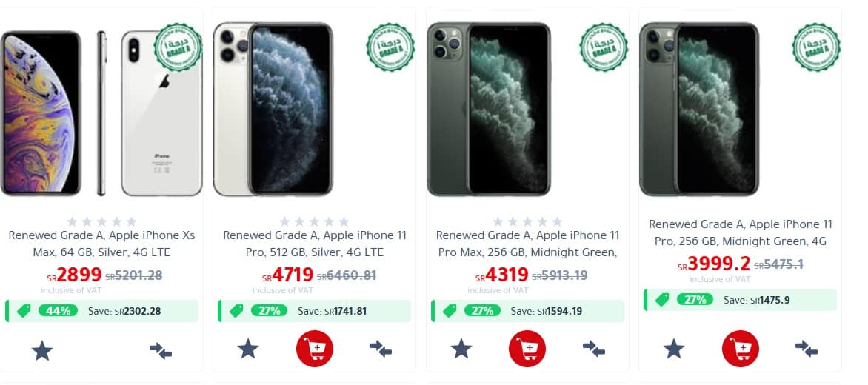Image resolution: width=868 pixels, height=385 pixels.
Task: Add iPhone 11 Pro 256 GB to cart
Action: pos(740,349)
